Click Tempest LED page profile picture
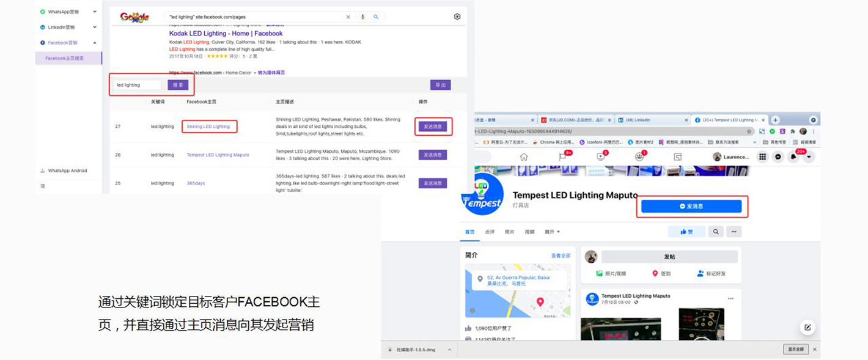Screen dimensions: 868x360 click(x=482, y=194)
